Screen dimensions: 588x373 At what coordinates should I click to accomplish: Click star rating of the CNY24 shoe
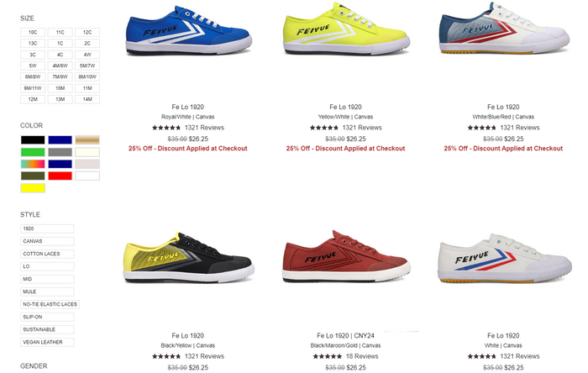[327, 356]
